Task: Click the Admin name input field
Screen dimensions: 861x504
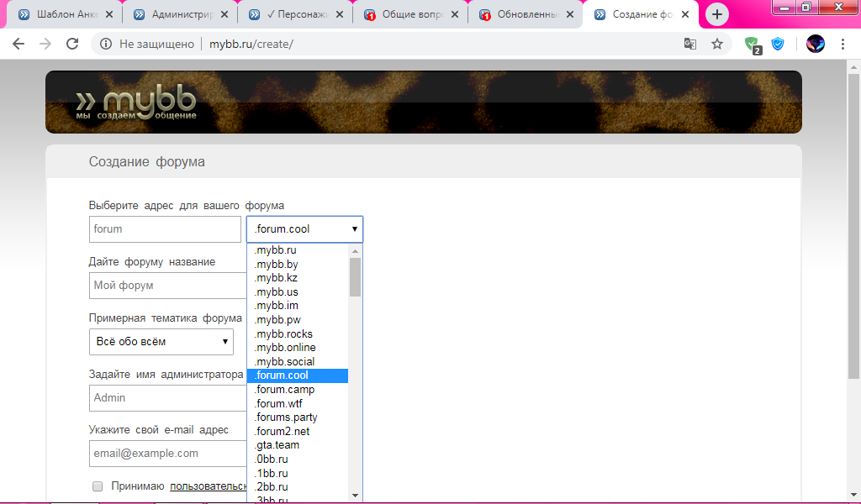Action: (x=168, y=398)
